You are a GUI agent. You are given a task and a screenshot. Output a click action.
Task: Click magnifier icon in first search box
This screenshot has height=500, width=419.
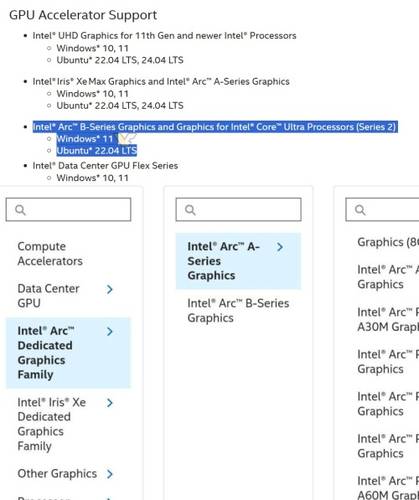(x=20, y=210)
